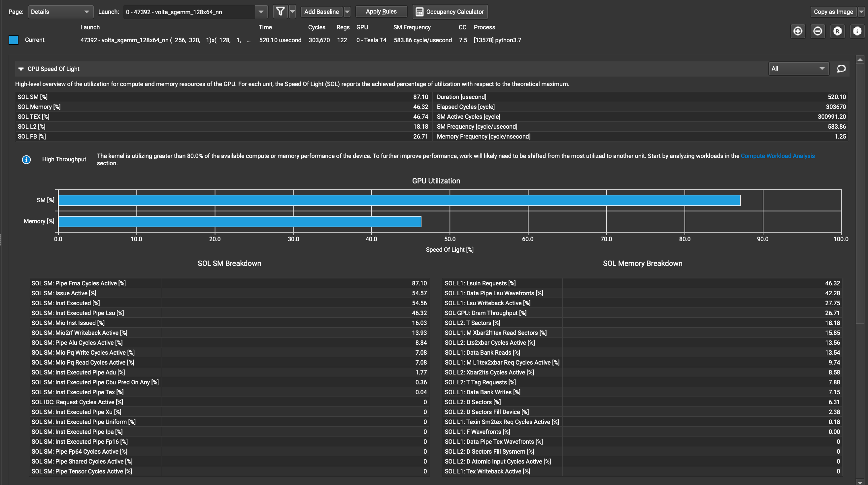
Task: Open the Add Baseline dropdown arrow
Action: pos(348,12)
